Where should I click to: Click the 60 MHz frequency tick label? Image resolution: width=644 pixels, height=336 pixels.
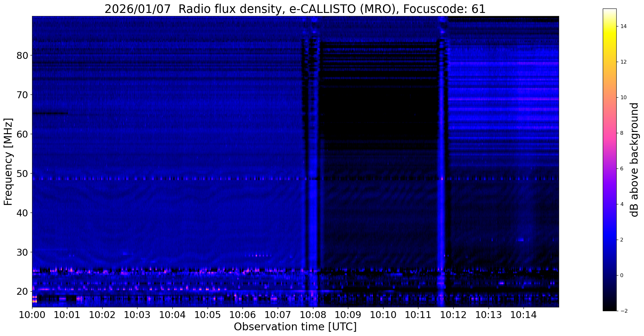tap(22, 134)
